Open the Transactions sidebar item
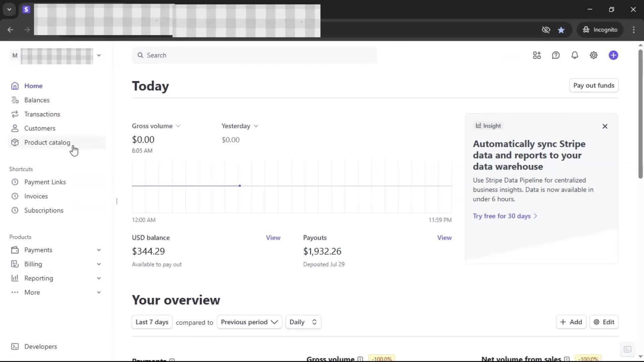The image size is (644, 362). click(42, 114)
